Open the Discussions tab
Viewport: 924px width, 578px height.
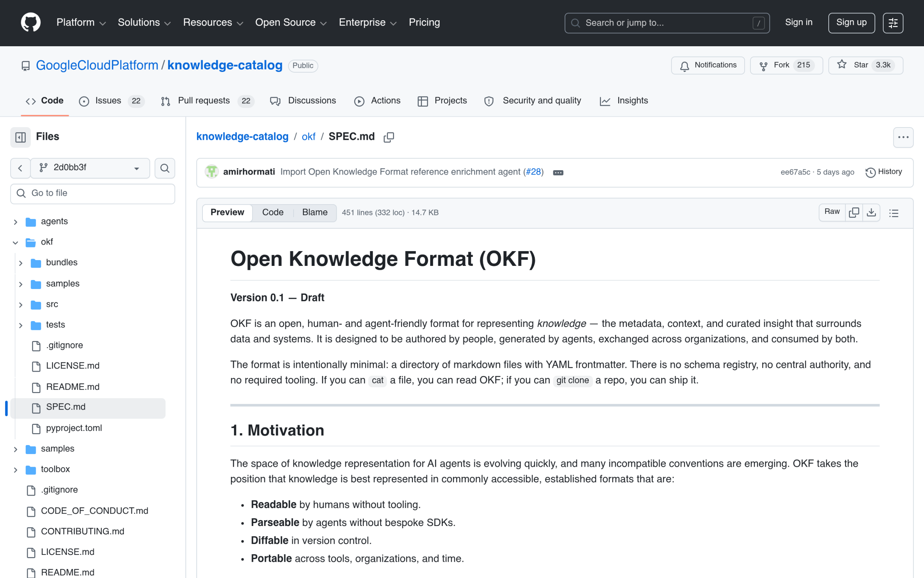303,101
